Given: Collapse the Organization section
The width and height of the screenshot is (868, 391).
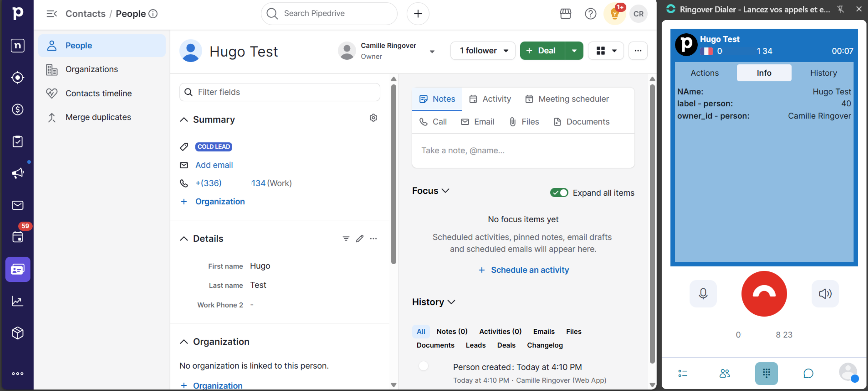Looking at the screenshot, I should click(x=184, y=342).
